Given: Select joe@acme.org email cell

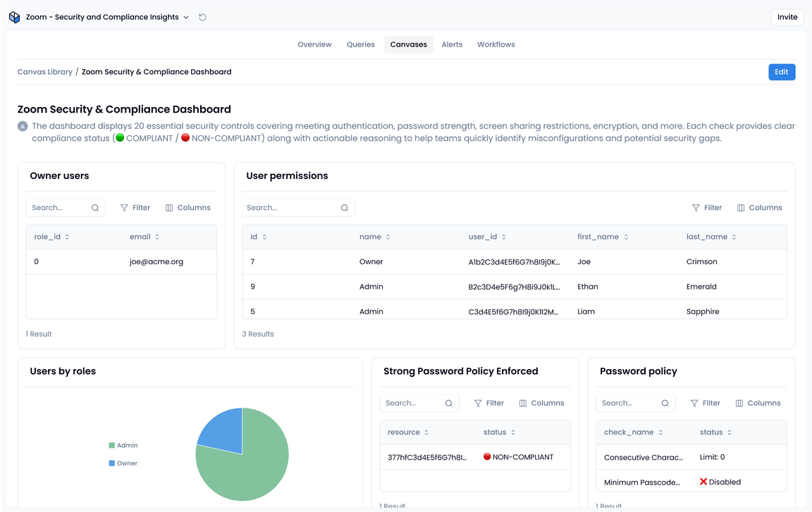Looking at the screenshot, I should click(x=156, y=262).
